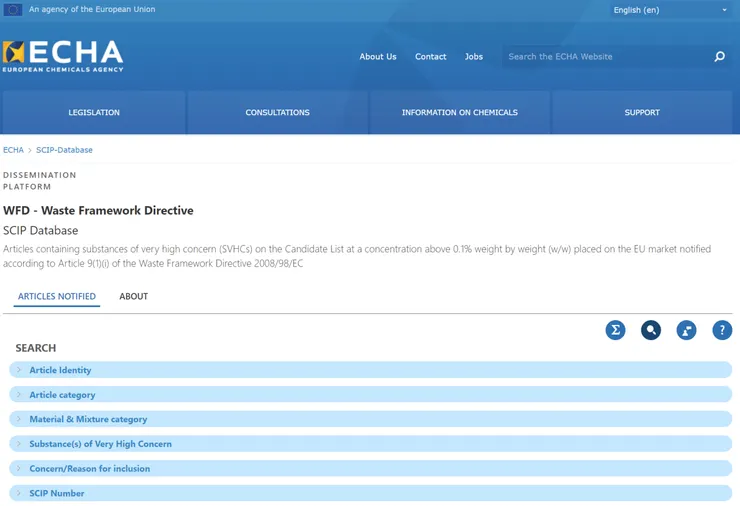Expand Material & Mixture category section

88,419
